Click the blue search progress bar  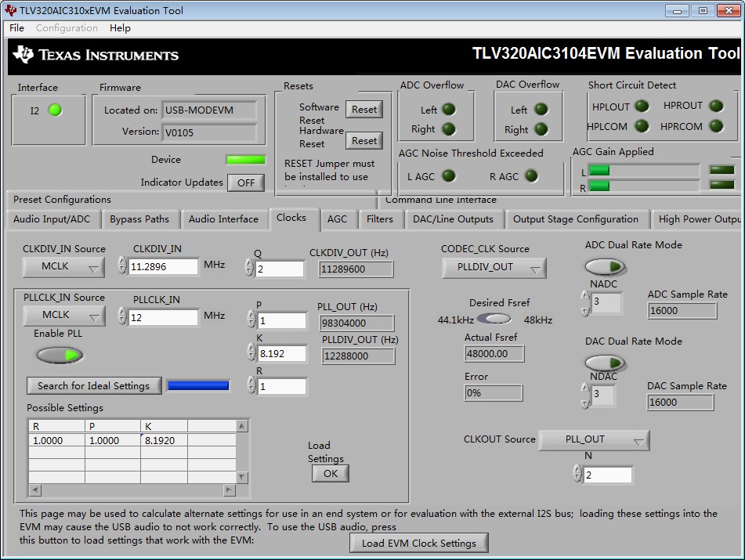tap(199, 385)
